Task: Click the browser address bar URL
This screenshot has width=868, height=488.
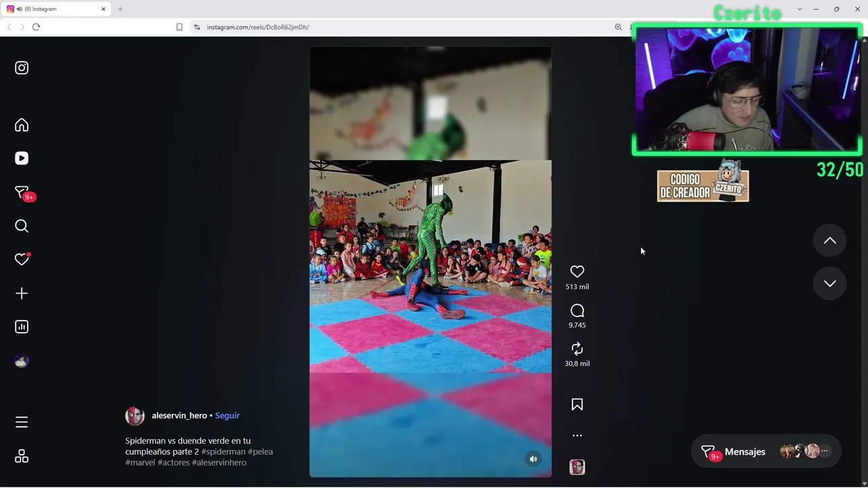Action: click(258, 27)
